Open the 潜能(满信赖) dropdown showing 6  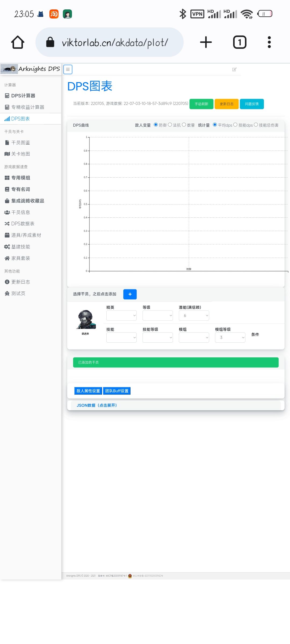point(194,316)
